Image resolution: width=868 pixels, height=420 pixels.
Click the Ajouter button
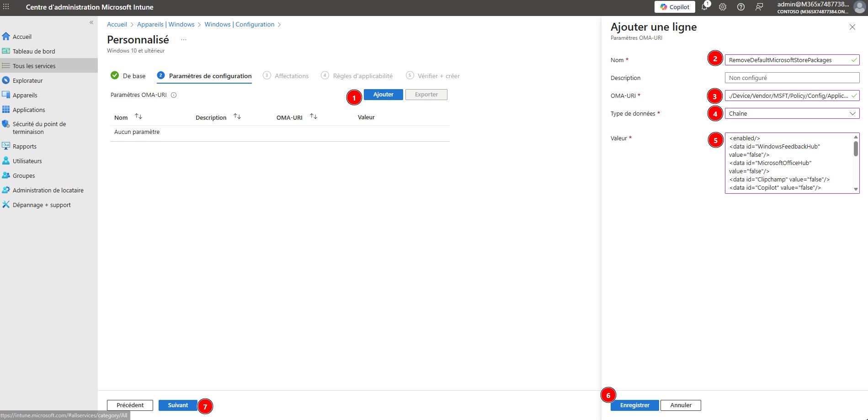[383, 95]
